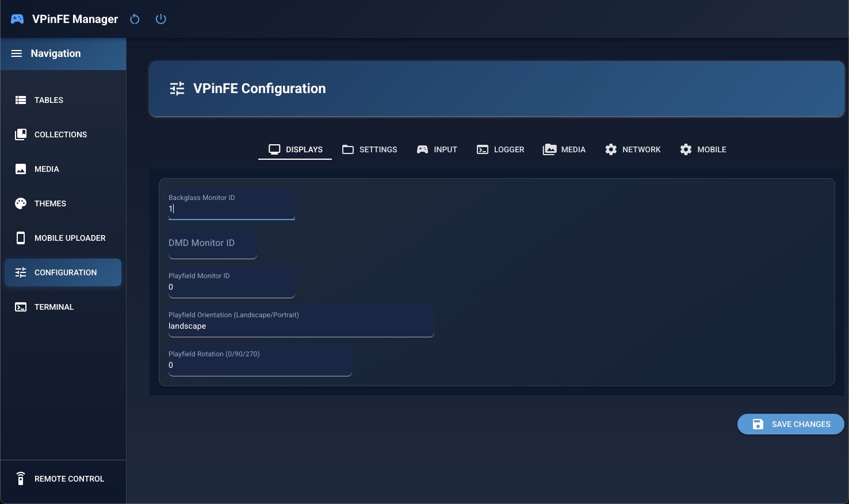This screenshot has width=849, height=504.
Task: Open Collections via its sidebar icon
Action: pyautogui.click(x=20, y=134)
